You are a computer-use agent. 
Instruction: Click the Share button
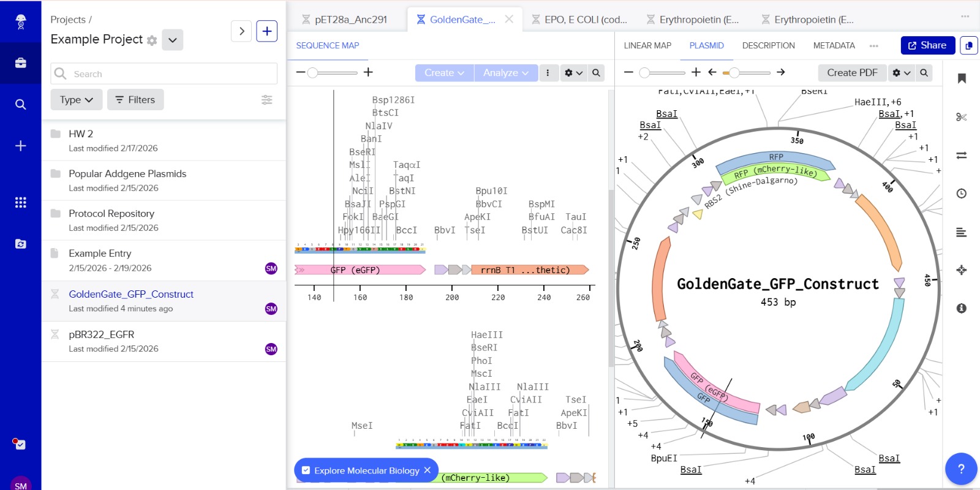point(927,45)
